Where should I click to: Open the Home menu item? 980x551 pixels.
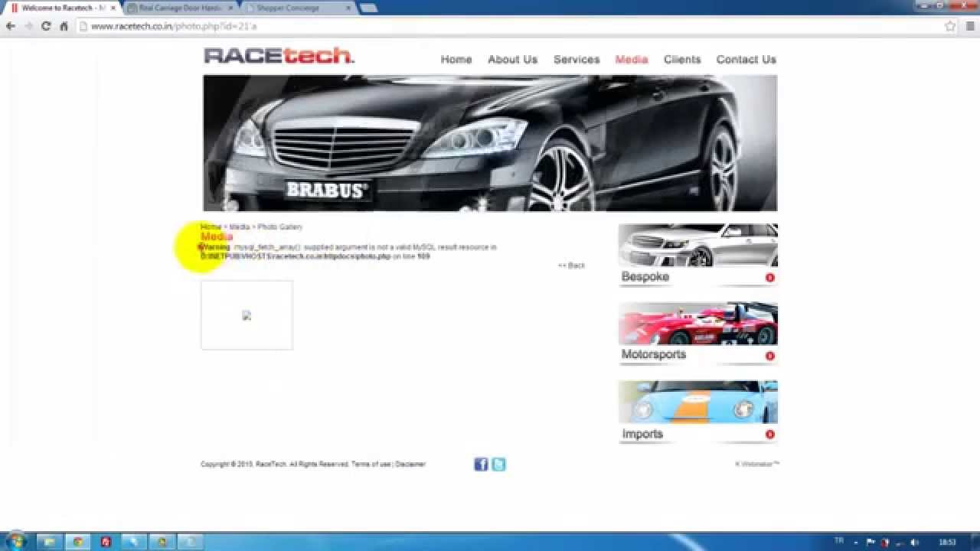[x=456, y=59]
